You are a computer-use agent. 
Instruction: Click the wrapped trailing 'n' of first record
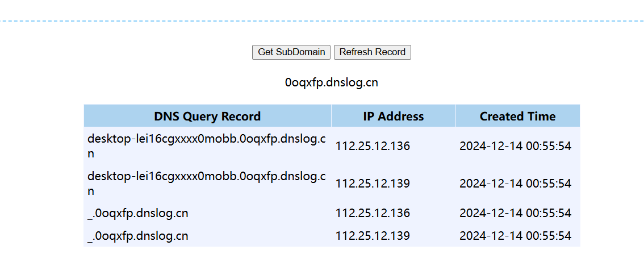pyautogui.click(x=91, y=154)
